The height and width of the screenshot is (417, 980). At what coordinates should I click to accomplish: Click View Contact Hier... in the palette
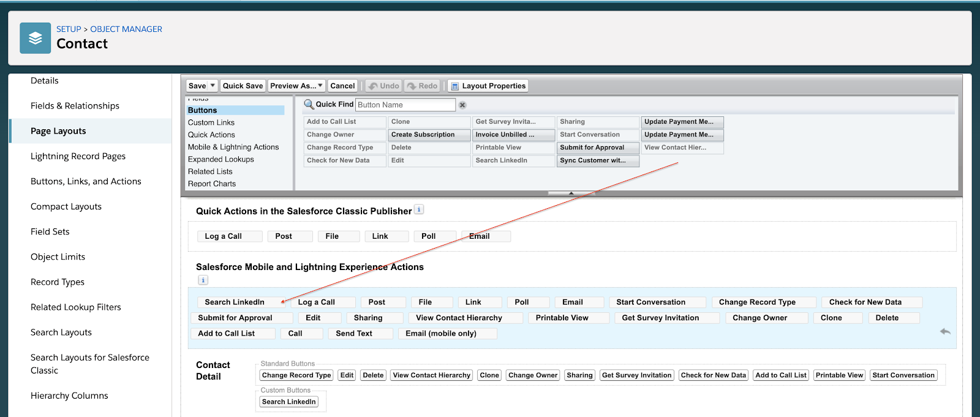pos(682,148)
